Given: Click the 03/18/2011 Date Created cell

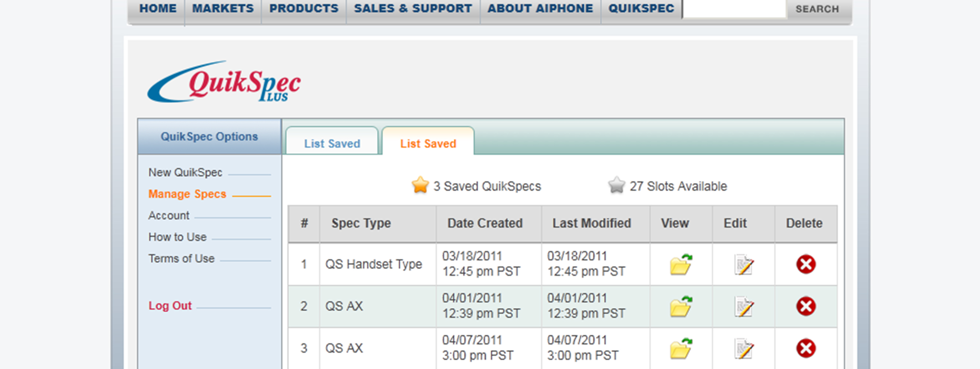Looking at the screenshot, I should (x=488, y=264).
